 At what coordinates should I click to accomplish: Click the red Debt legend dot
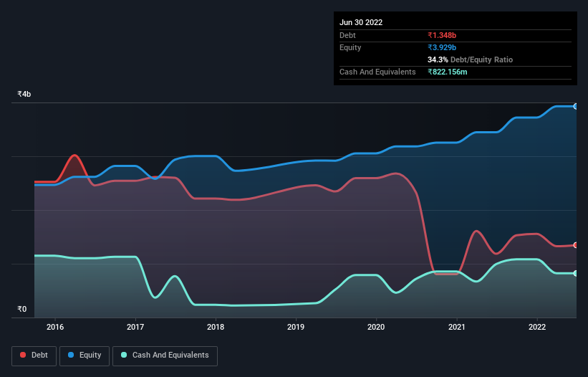tap(23, 355)
